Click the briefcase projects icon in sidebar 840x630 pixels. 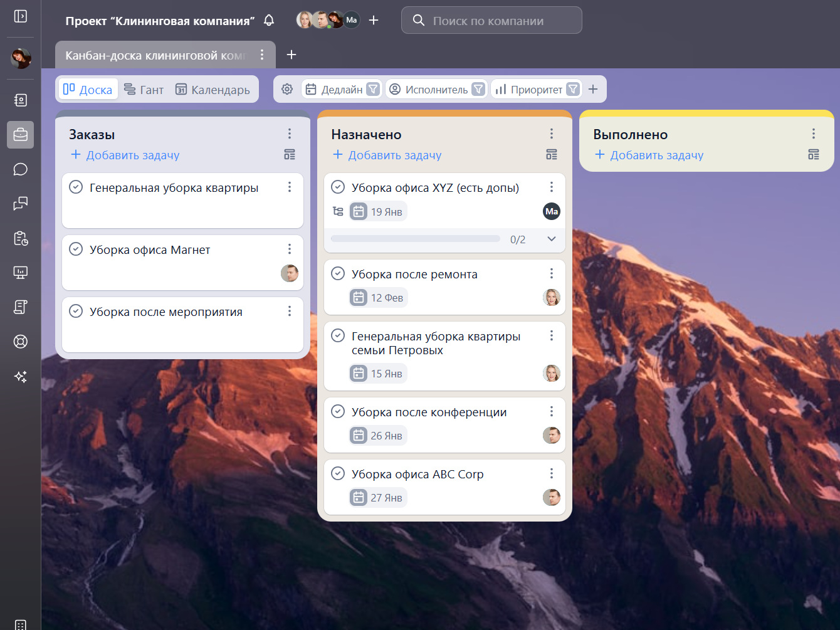[21, 135]
